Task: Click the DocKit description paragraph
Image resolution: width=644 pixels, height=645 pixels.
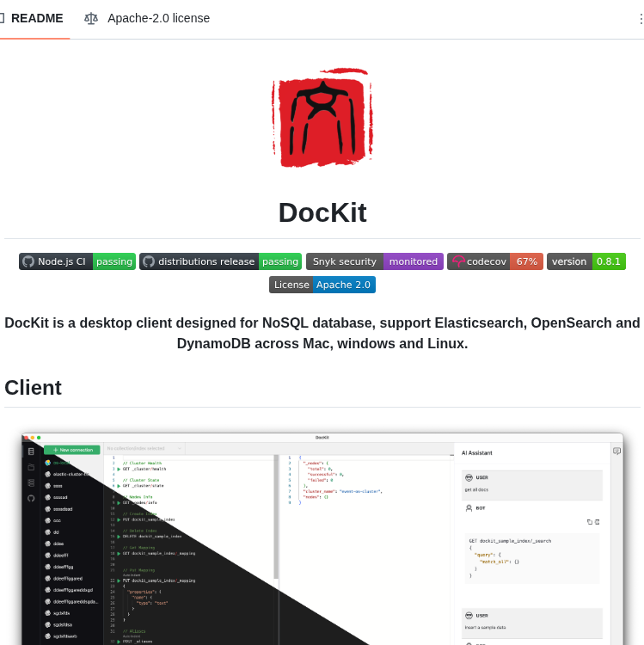Action: 322,333
